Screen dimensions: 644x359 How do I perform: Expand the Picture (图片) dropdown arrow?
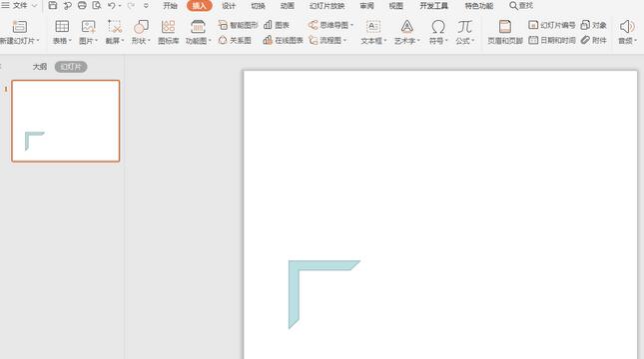point(97,41)
